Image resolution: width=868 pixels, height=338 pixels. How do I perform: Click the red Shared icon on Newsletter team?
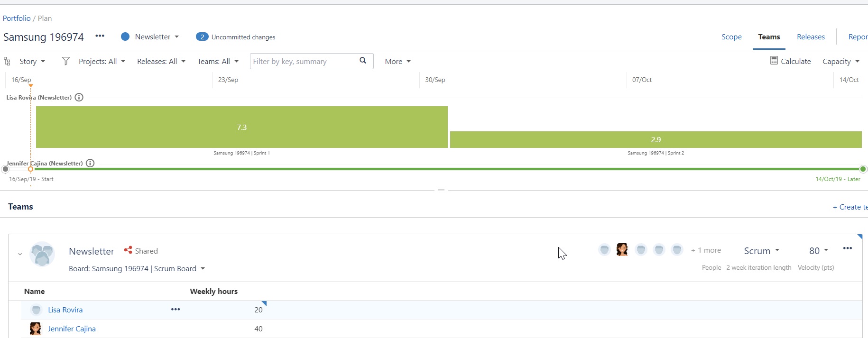pos(128,250)
